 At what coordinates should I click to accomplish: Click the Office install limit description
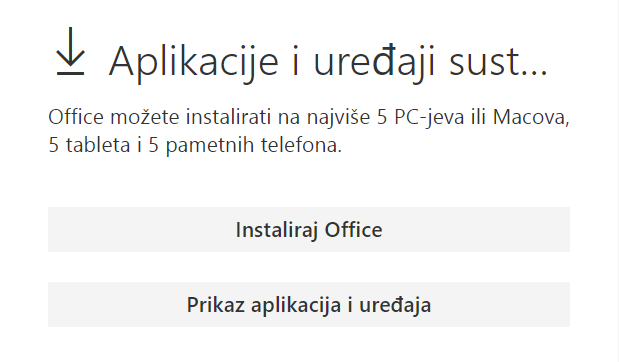pos(309,131)
